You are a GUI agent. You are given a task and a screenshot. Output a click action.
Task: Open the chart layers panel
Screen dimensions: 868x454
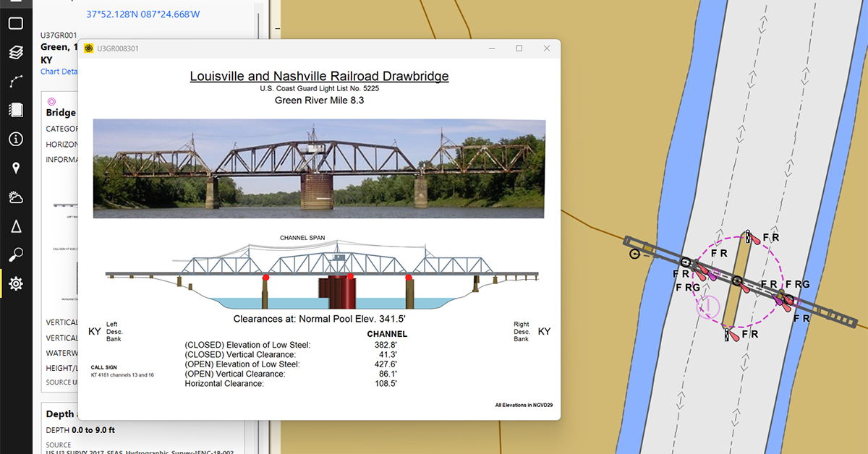[x=16, y=52]
